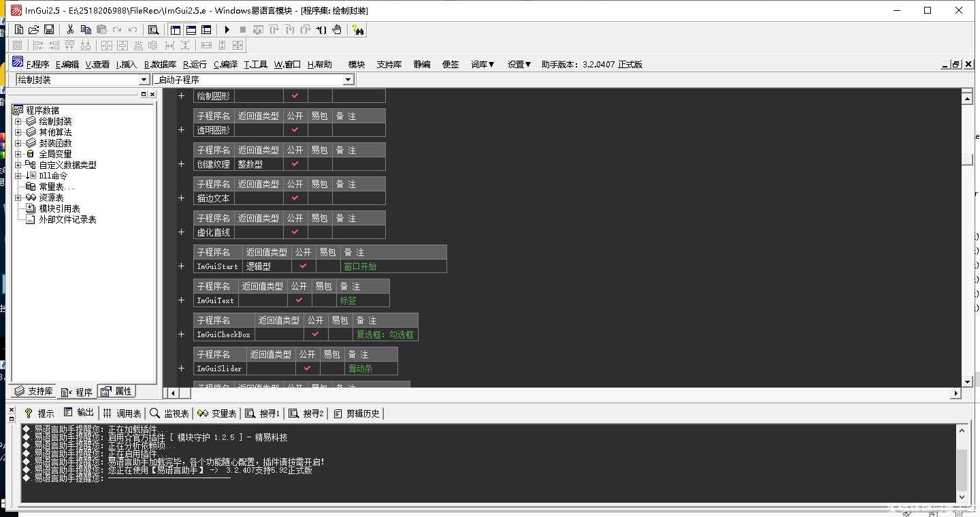Toggle 公开 checkmark for ImGuiText
The image size is (980, 517).
[299, 300]
